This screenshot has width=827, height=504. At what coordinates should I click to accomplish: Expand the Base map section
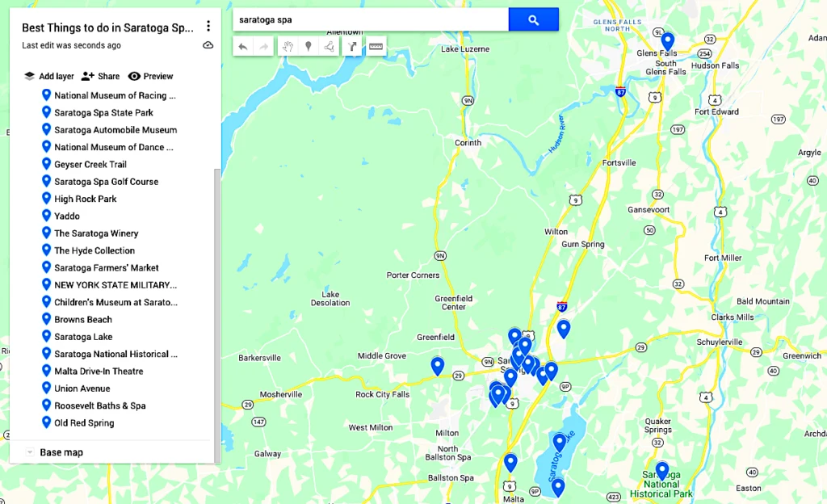[x=30, y=452]
